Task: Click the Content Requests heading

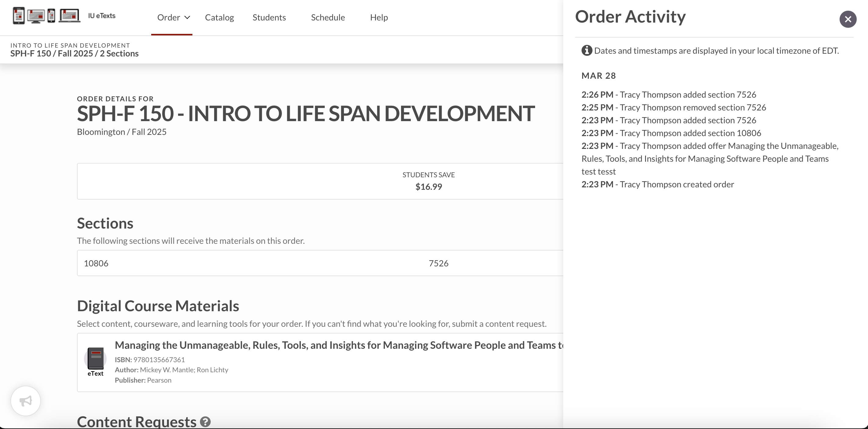Action: [137, 422]
